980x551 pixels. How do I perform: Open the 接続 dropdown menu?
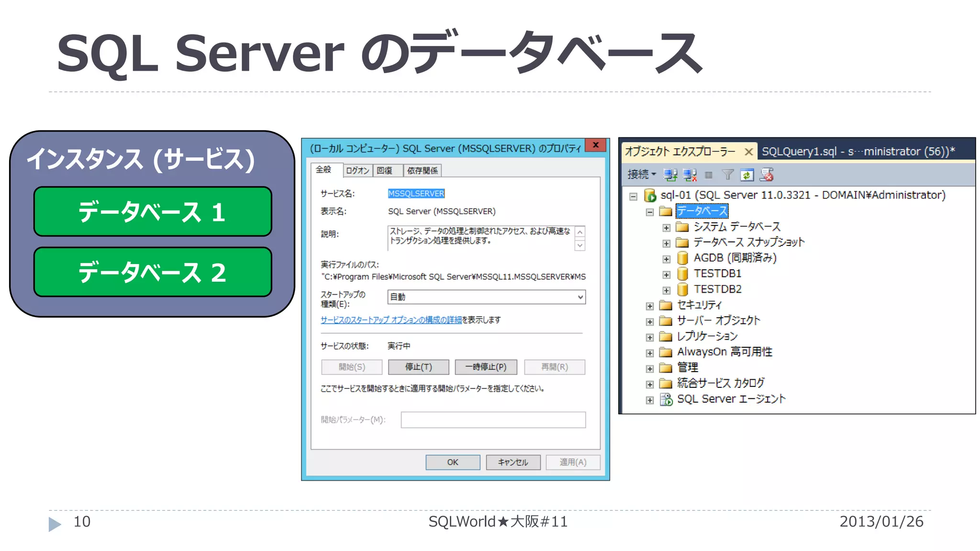tap(641, 175)
